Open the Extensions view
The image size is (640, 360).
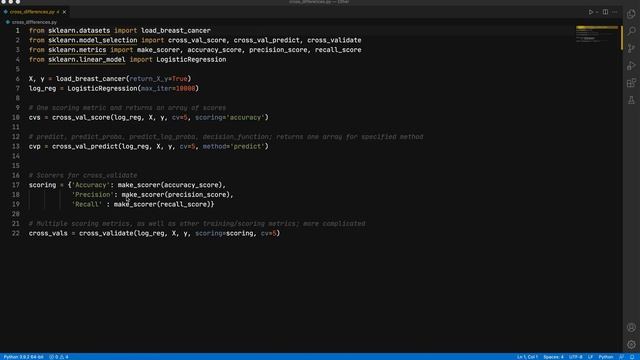[x=631, y=83]
